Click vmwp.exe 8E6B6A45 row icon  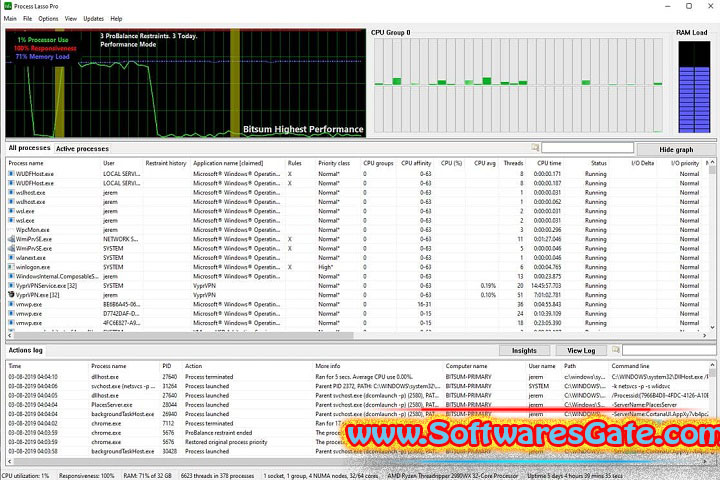point(11,305)
